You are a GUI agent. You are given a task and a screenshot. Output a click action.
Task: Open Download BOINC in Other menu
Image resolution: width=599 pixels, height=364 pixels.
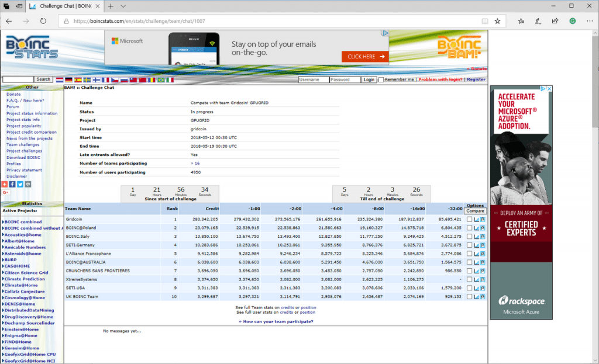tap(23, 158)
